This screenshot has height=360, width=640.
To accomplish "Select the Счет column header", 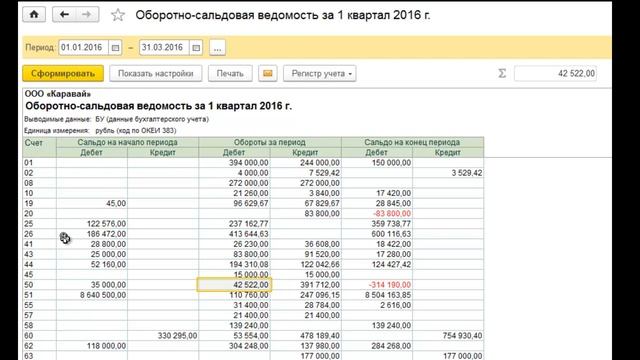I will [40, 147].
